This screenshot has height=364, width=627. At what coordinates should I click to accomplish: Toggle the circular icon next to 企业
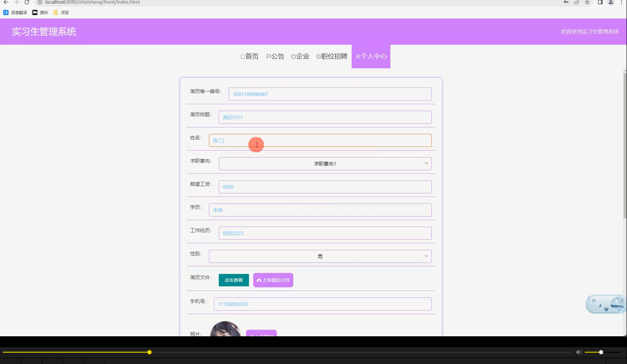[294, 56]
